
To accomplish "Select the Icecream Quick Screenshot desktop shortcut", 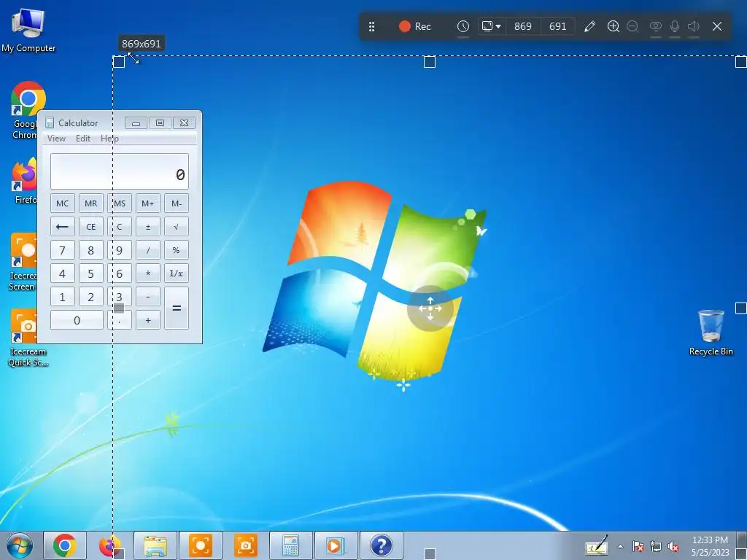I will pyautogui.click(x=28, y=338).
